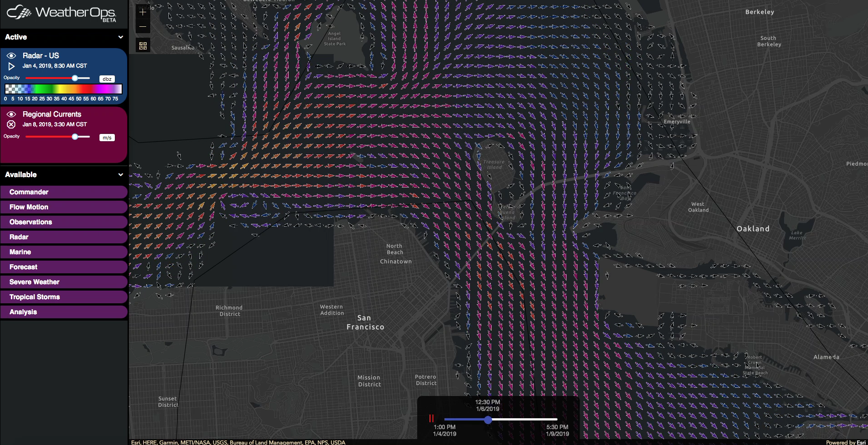Open the Tropical Storms category

(x=64, y=297)
